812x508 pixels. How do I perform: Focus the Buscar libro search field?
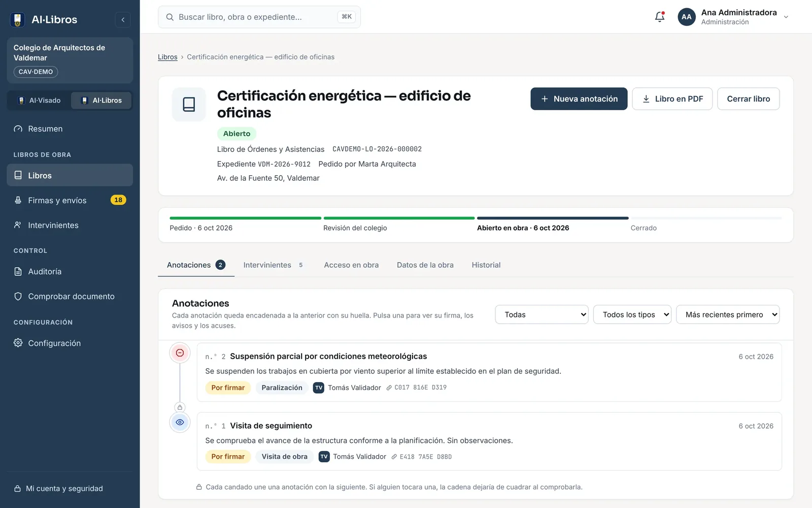pyautogui.click(x=259, y=17)
